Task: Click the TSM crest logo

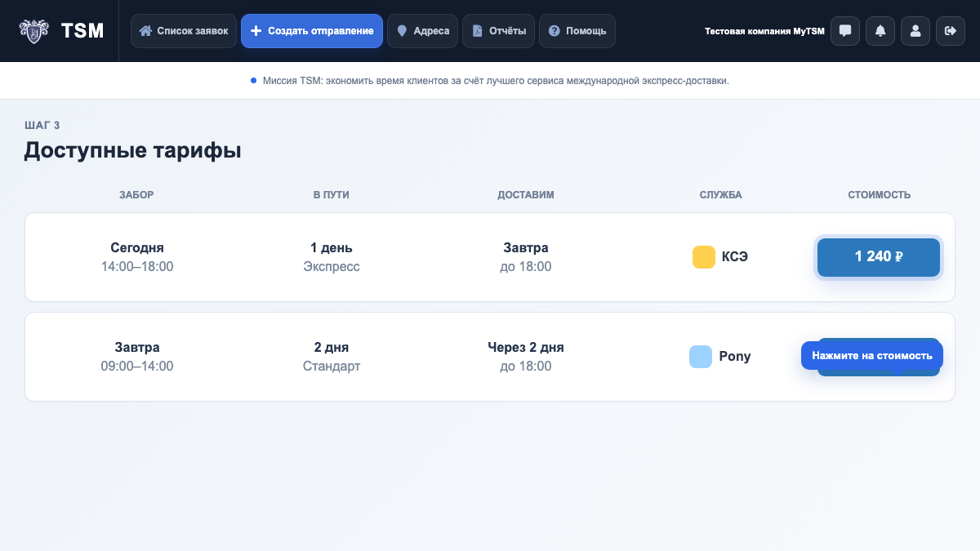Action: coord(33,31)
